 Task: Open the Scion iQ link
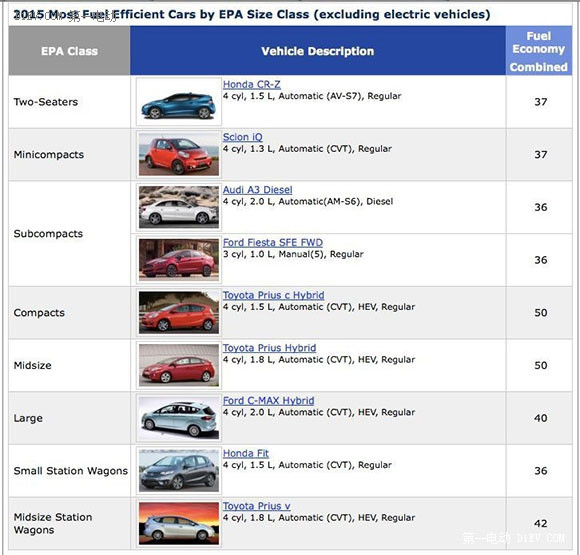coord(243,137)
